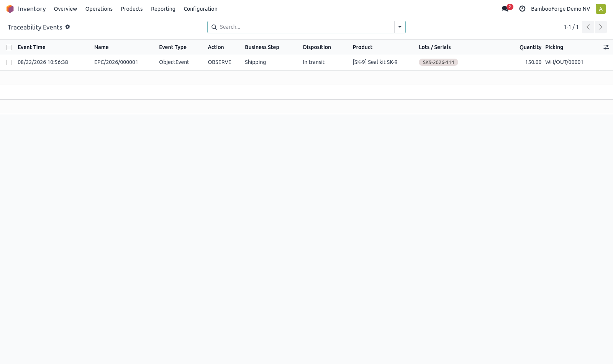Select all records checkbox in header

pos(9,48)
